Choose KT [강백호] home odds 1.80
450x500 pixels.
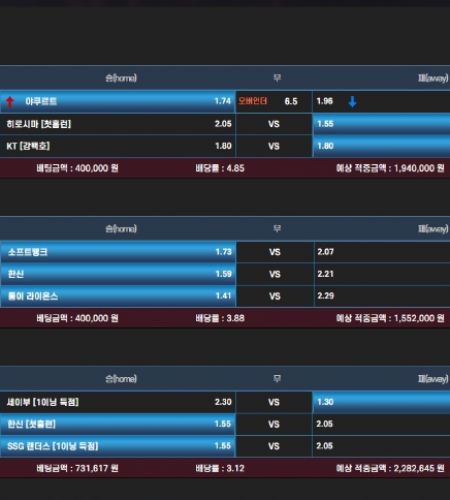tap(118, 146)
